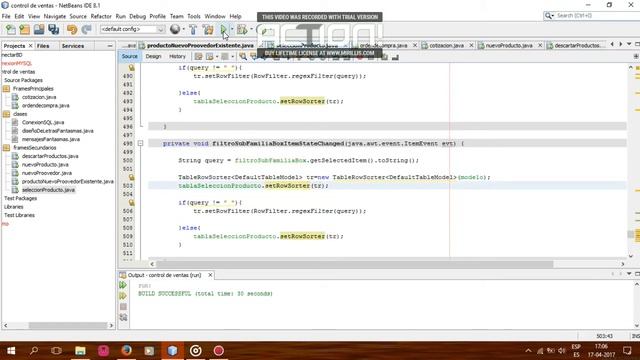Screen dimensions: 640x360
Task: Open the default config combo box
Action: pos(132,29)
